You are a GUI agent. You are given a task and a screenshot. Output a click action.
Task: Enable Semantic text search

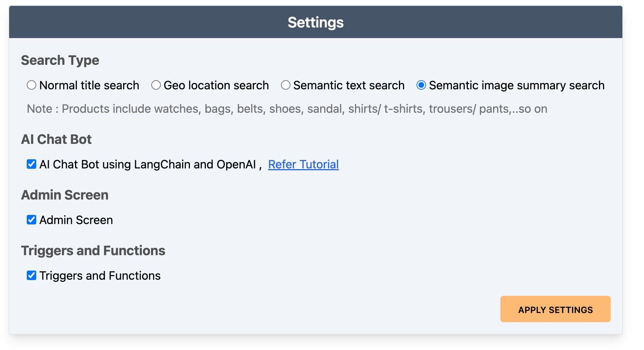(285, 85)
